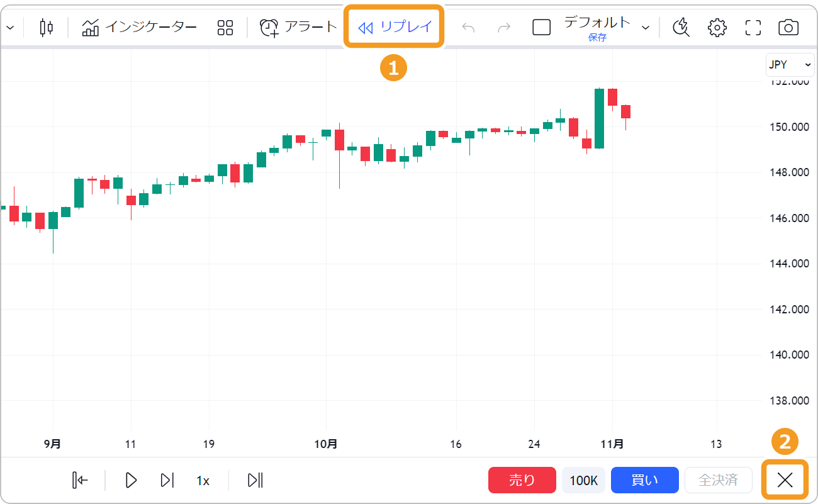Create an alert with アラート button

click(299, 27)
